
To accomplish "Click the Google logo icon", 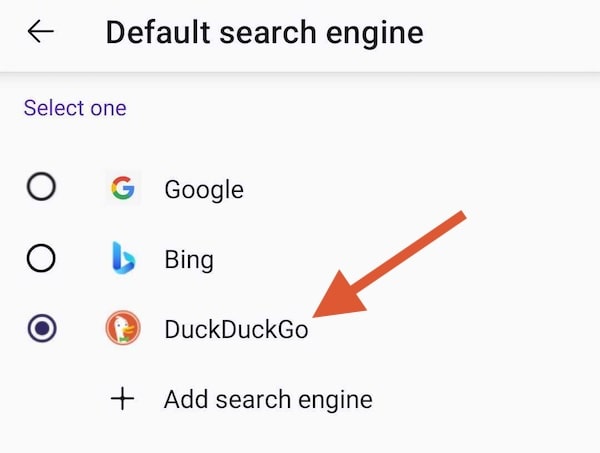I will (x=123, y=188).
